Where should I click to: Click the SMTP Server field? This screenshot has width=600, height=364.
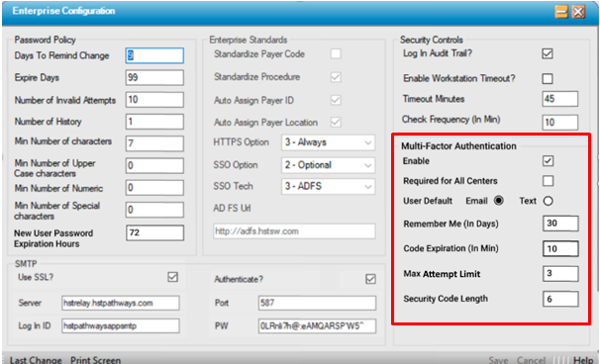click(120, 304)
